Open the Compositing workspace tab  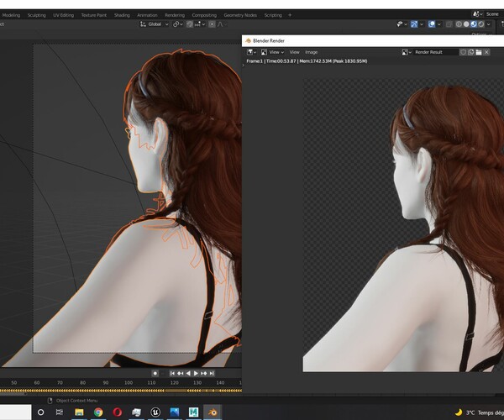(204, 15)
